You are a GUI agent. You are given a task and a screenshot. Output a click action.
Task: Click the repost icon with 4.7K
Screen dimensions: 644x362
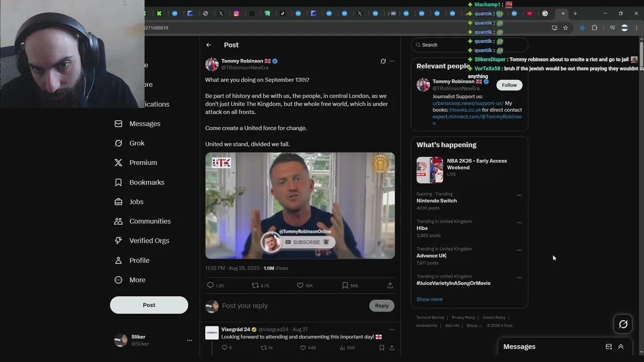(255, 286)
